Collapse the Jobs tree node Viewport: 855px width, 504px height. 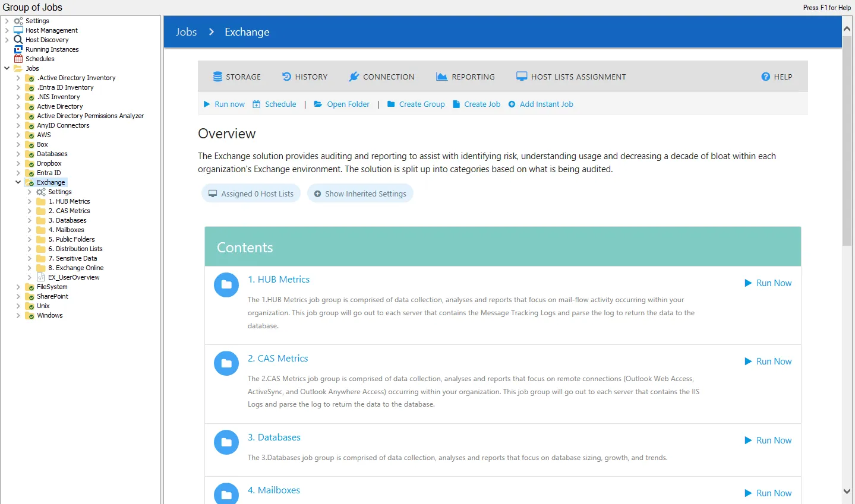[7, 68]
